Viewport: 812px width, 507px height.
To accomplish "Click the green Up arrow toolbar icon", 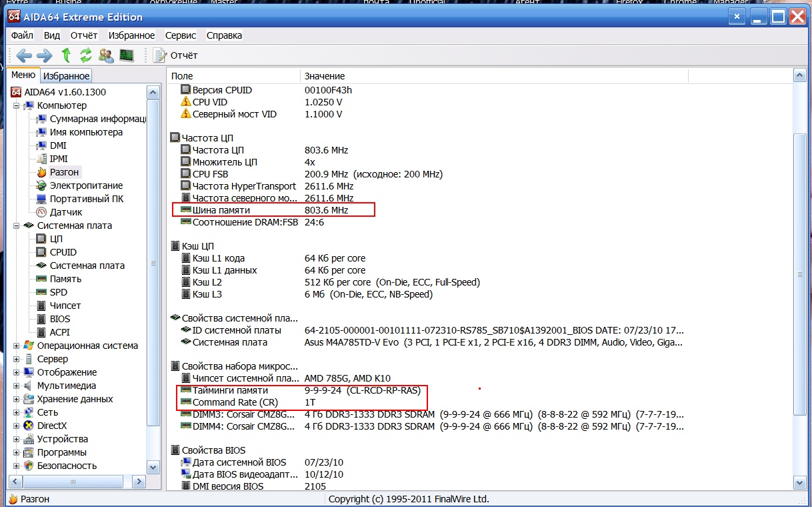I will [66, 55].
